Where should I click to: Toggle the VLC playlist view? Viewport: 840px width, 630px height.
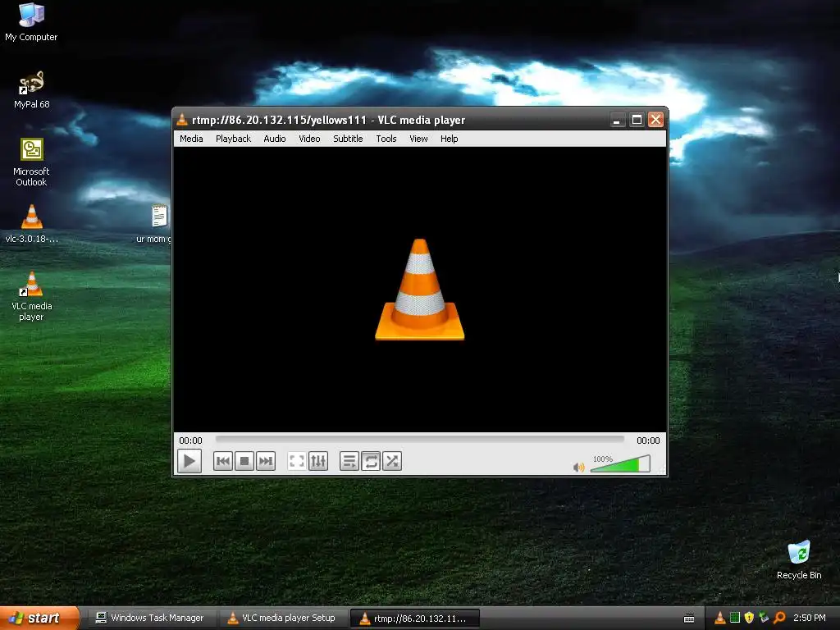point(349,461)
